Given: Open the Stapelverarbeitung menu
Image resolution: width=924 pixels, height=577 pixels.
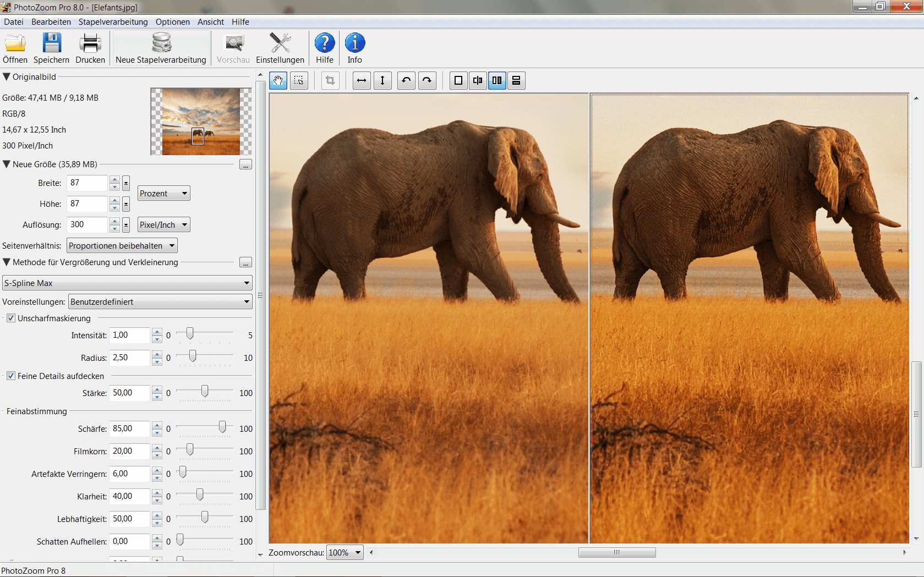Looking at the screenshot, I should pos(112,22).
